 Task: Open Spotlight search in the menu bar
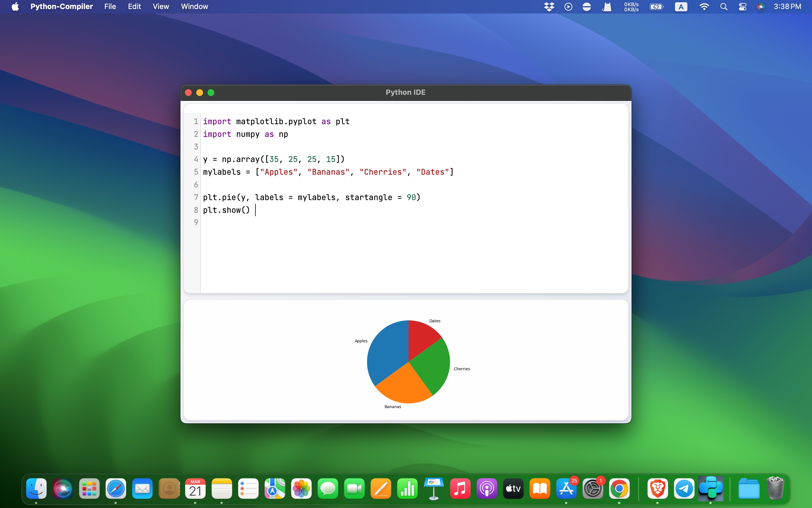tap(724, 7)
